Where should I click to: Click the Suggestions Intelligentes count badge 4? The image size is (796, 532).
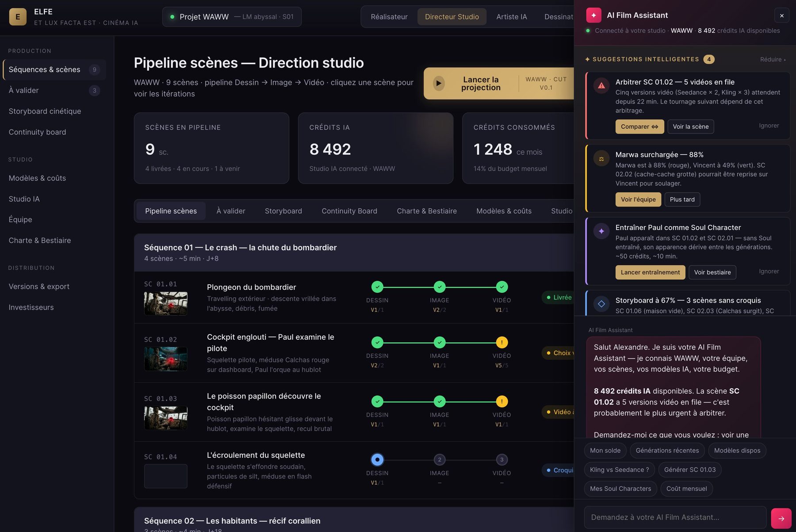[x=709, y=59]
